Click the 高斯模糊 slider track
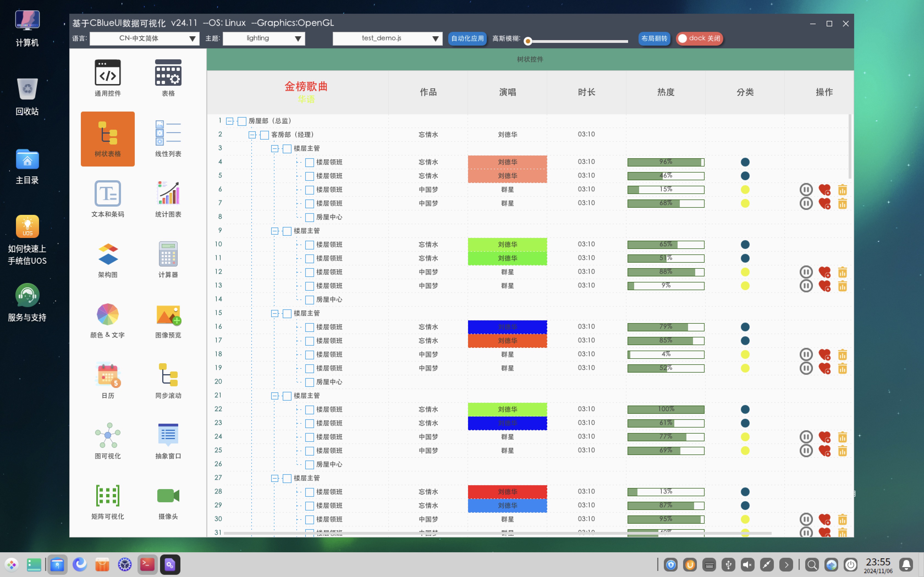 pos(580,41)
